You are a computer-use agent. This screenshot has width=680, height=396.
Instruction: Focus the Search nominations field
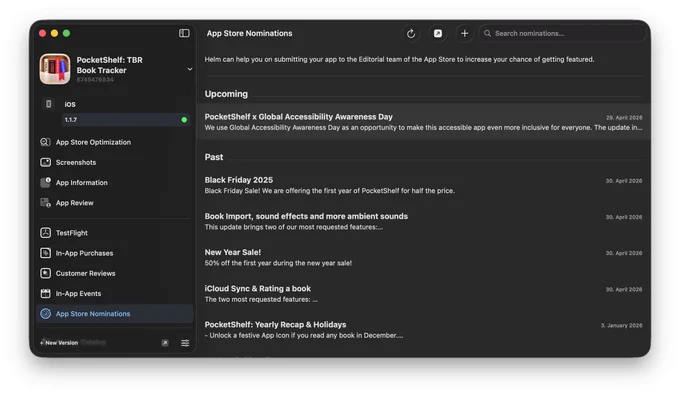pos(562,33)
